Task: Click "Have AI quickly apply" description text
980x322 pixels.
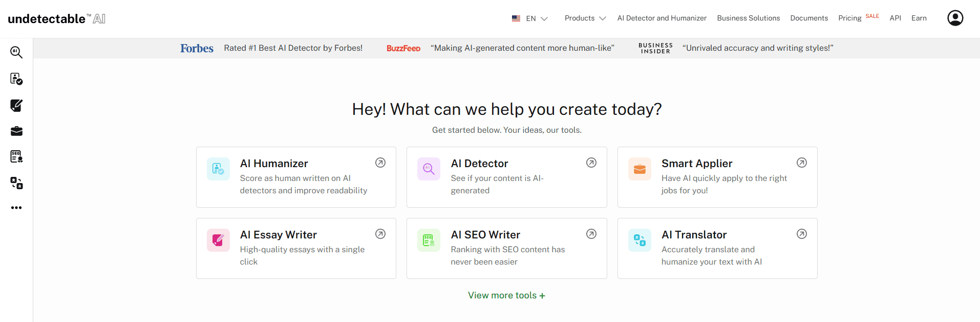Action: (724, 185)
